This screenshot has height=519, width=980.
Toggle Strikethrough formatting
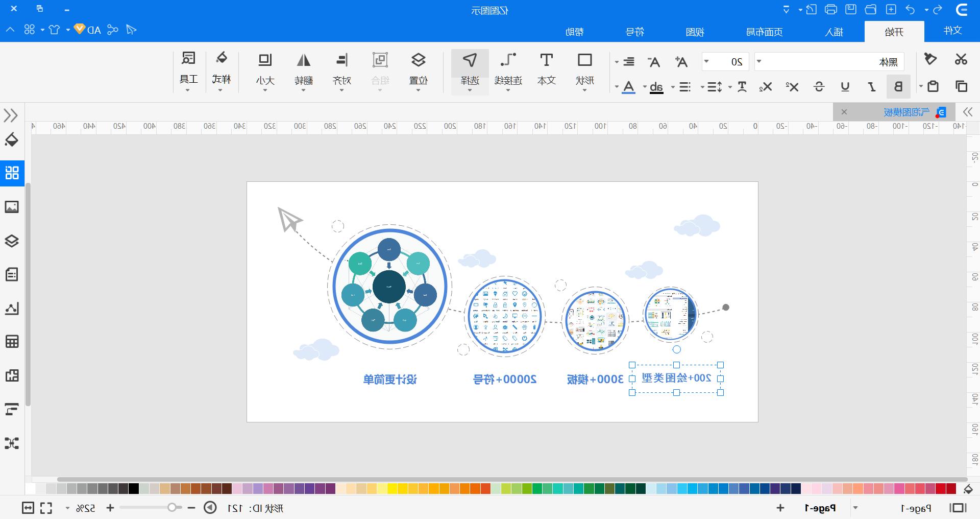[x=819, y=86]
